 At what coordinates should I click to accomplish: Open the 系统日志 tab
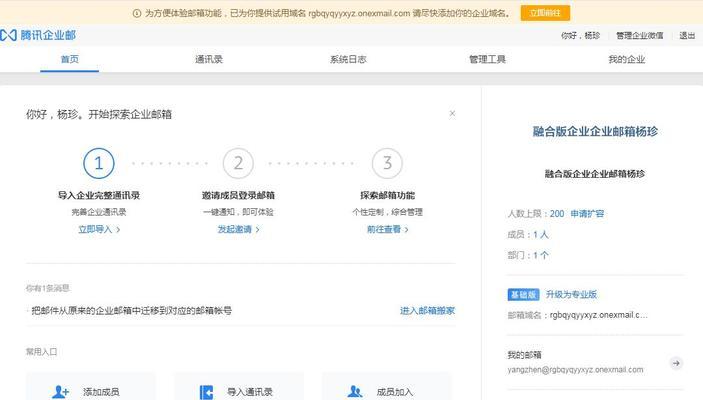click(x=348, y=59)
